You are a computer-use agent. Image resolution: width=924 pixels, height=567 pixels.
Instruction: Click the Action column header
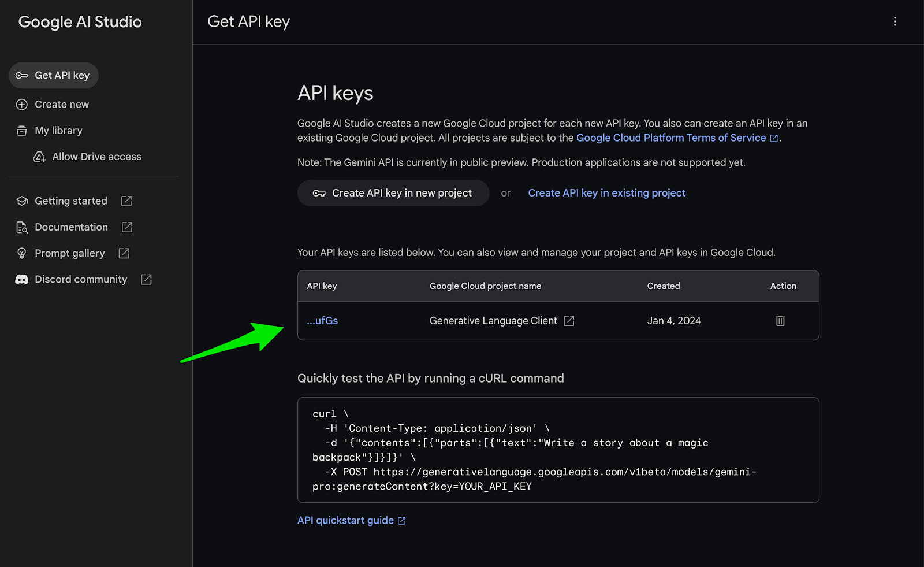(x=783, y=286)
